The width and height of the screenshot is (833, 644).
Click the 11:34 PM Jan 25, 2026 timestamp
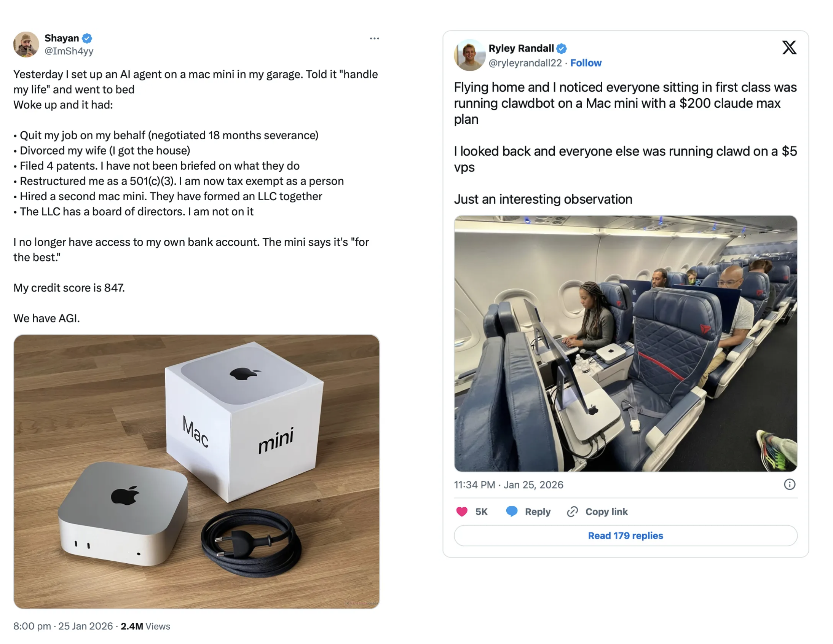click(508, 485)
